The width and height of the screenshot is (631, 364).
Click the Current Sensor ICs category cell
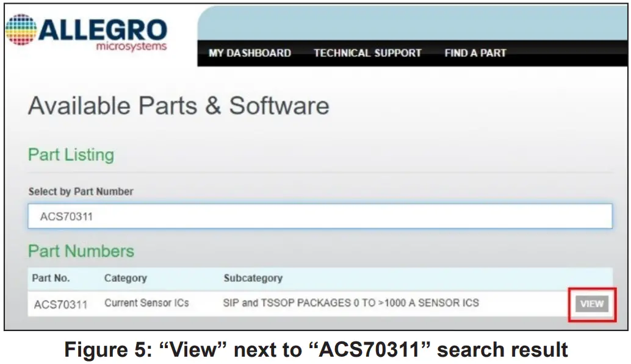tap(146, 303)
